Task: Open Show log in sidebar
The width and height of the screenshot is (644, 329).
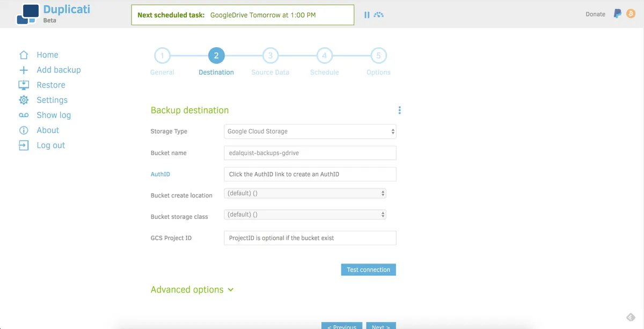Action: 54,115
